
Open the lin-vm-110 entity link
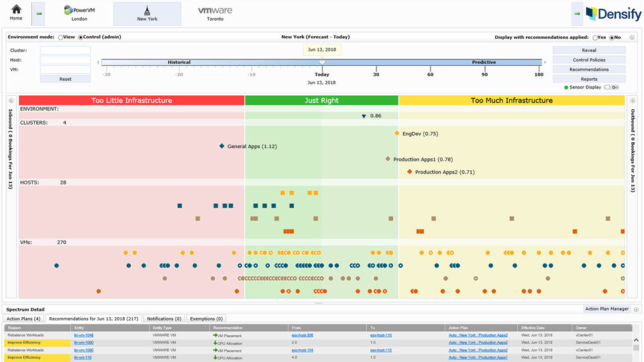pos(83,357)
